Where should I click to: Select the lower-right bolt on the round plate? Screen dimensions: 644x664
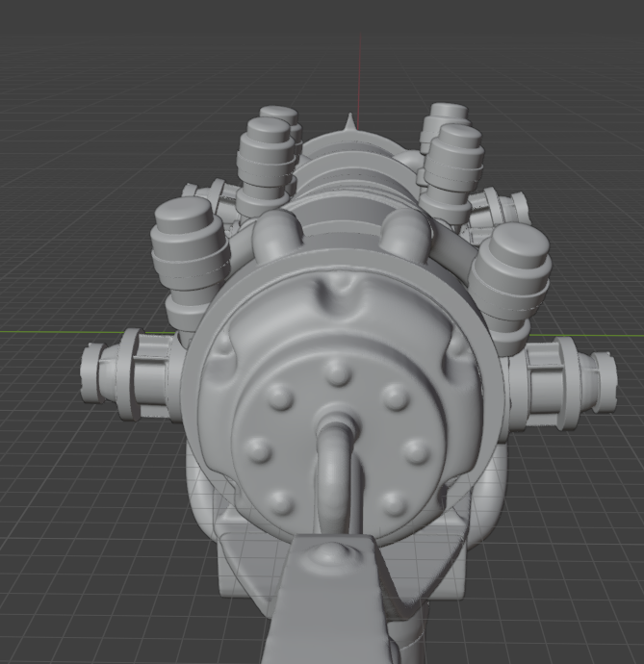395,503
